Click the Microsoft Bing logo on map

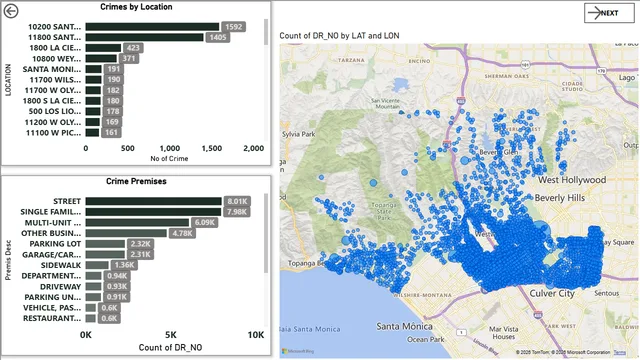pos(298,351)
